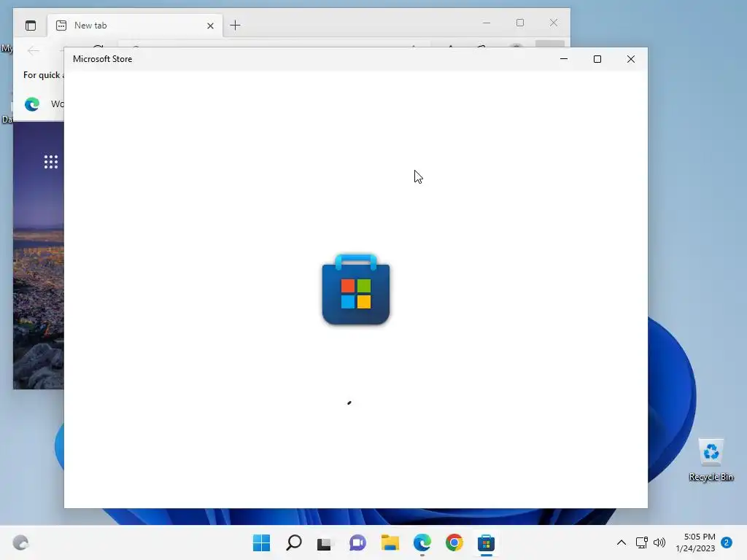Open weather widget on taskbar left
The image size is (747, 560).
(x=20, y=542)
